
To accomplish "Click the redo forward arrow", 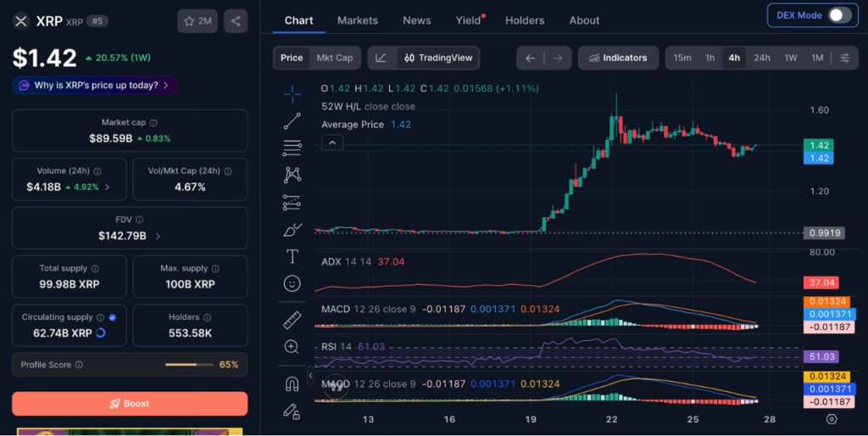I will [558, 59].
